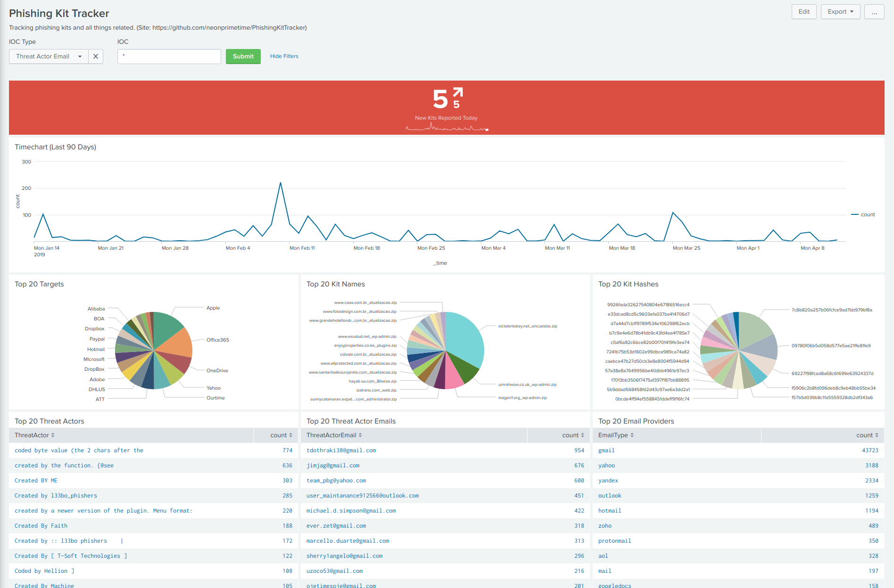Image resolution: width=894 pixels, height=588 pixels.
Task: Click the New Kits Reported Today value
Action: point(440,99)
